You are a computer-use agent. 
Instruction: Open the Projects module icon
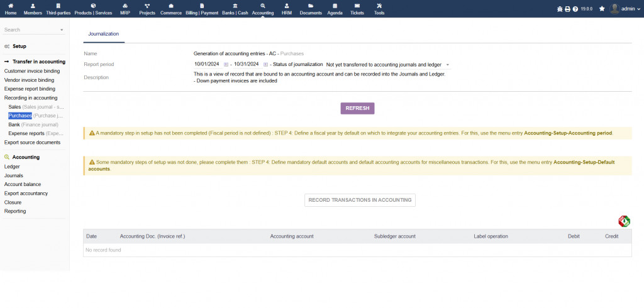[147, 6]
